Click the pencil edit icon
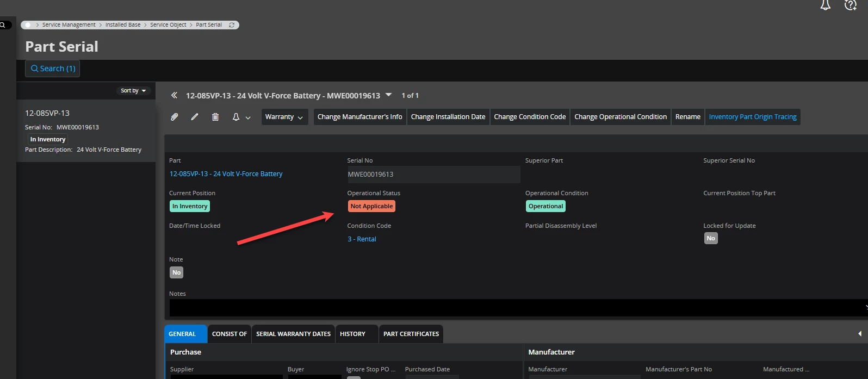This screenshot has height=379, width=868. click(195, 117)
